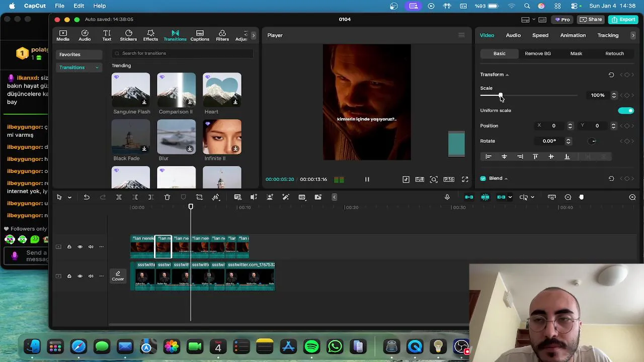Download the Sanguine Flash transition
The image size is (644, 362).
pos(144,102)
